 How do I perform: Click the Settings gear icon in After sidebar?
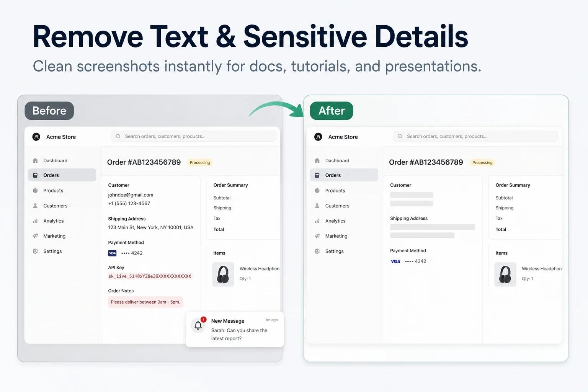point(317,251)
